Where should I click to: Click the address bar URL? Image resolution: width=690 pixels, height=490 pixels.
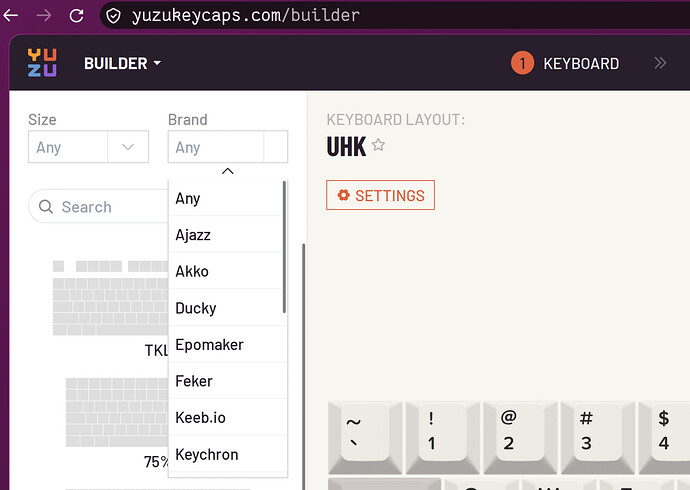point(246,16)
